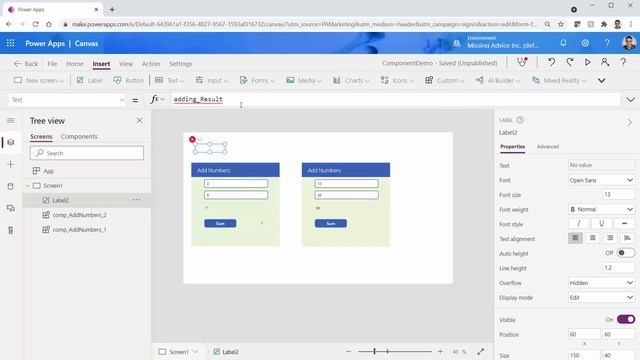Toggle the Visible switch
Screen dimensions: 640x360
coord(625,319)
